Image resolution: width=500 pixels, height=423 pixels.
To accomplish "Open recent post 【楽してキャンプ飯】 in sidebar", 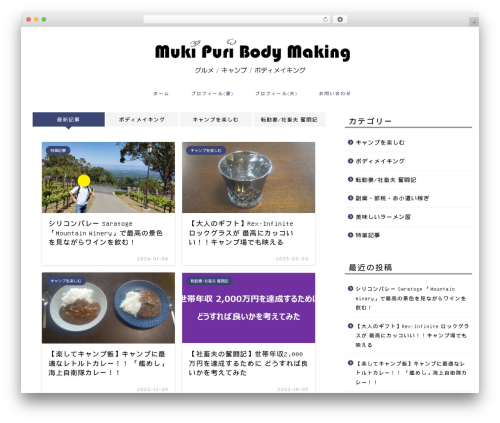I will (x=411, y=373).
